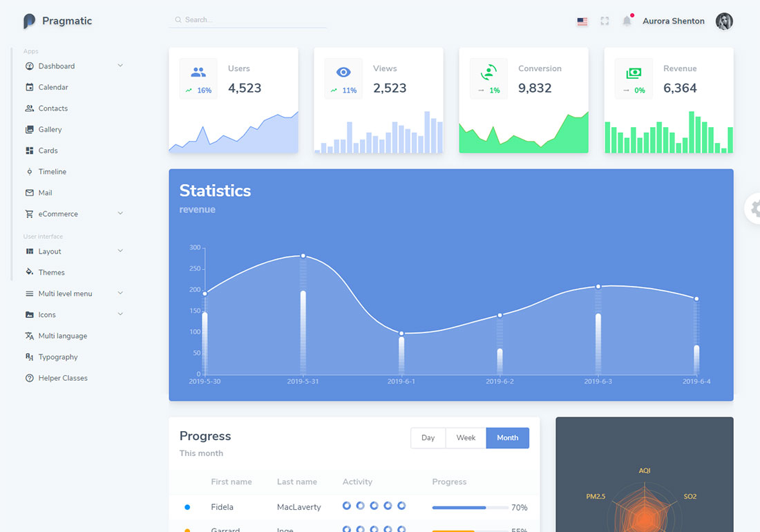The height and width of the screenshot is (532, 760).
Task: Open the Contacts page
Action: pos(53,108)
